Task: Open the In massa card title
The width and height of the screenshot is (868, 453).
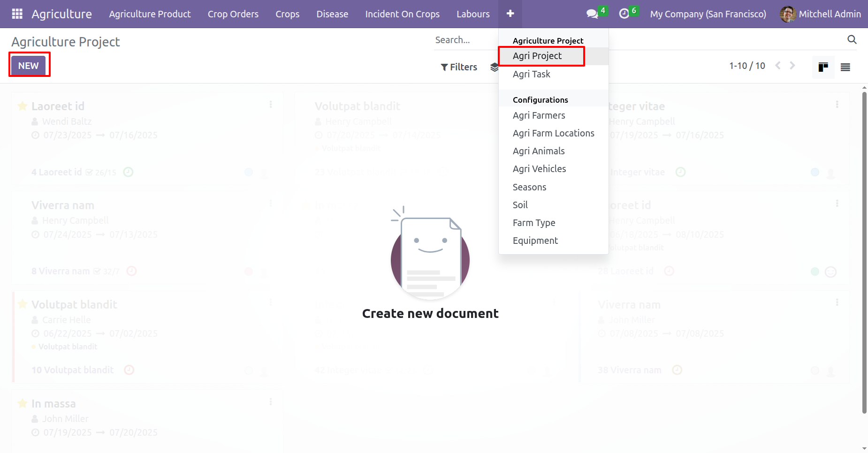Action: 53,404
